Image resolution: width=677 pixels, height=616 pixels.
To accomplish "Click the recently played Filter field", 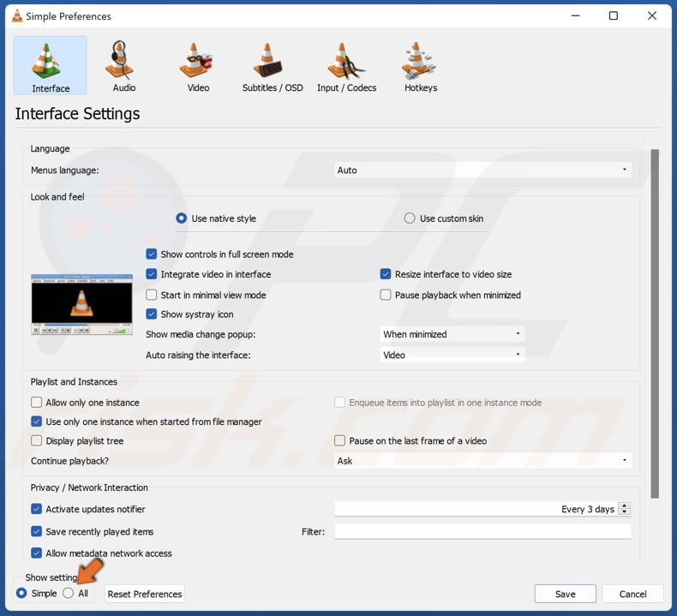I will pyautogui.click(x=482, y=531).
